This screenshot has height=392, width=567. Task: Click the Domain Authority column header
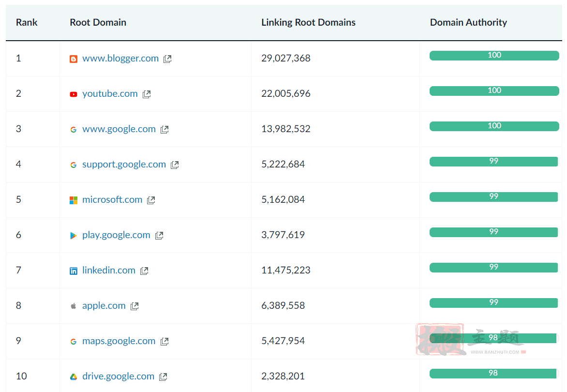pyautogui.click(x=468, y=22)
